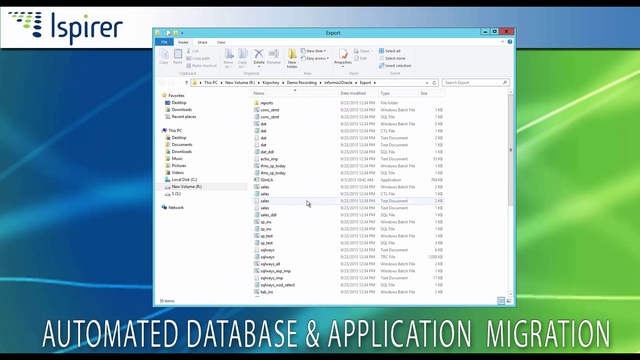Click Paste shortcut in the ribbon
This screenshot has width=640, height=360.
pyautogui.click(x=202, y=66)
